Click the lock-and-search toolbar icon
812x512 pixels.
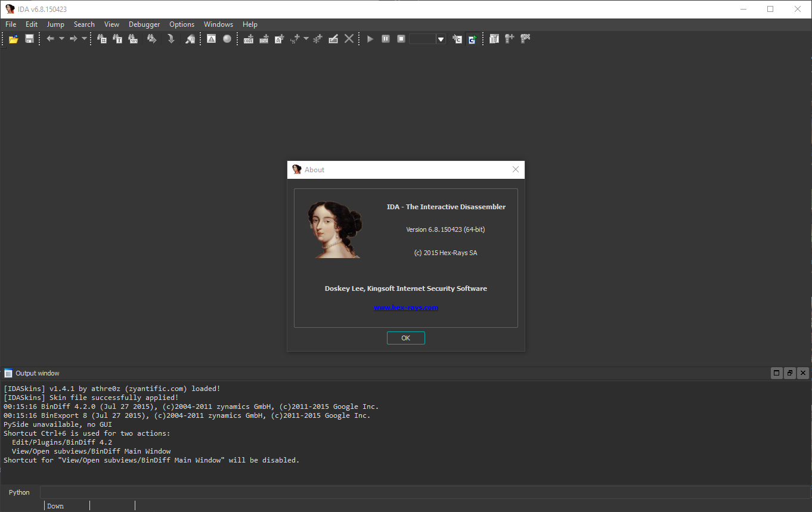pos(190,39)
